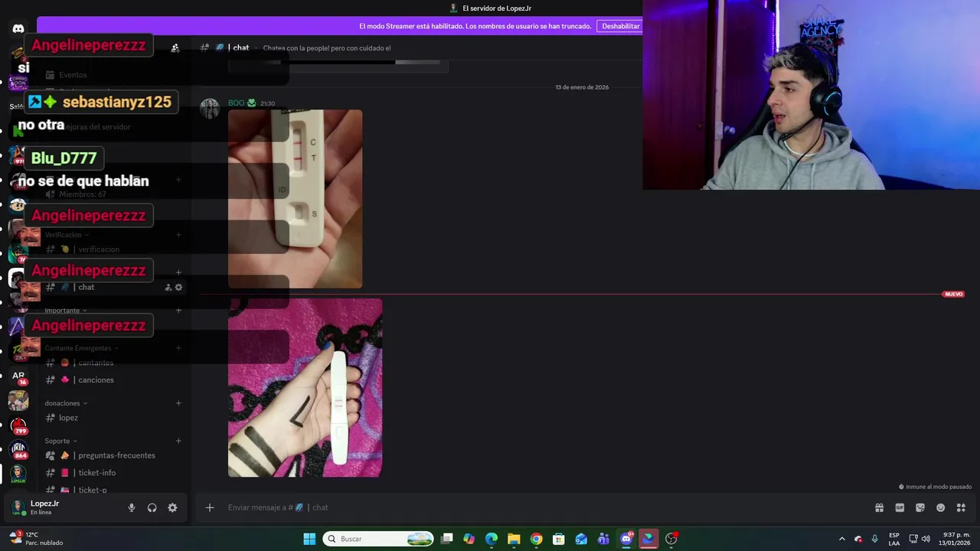This screenshot has height=551, width=980.
Task: Add a channel to Soporte category
Action: 178,441
